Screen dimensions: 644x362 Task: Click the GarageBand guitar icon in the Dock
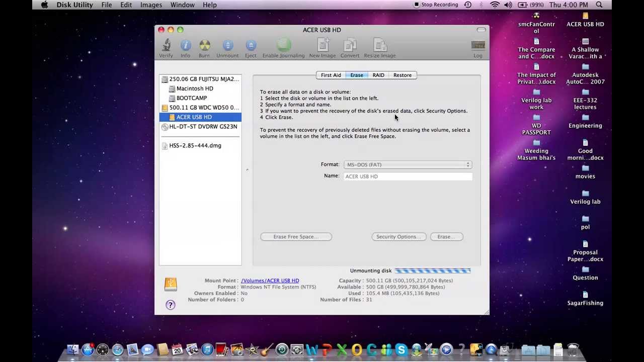click(x=267, y=349)
